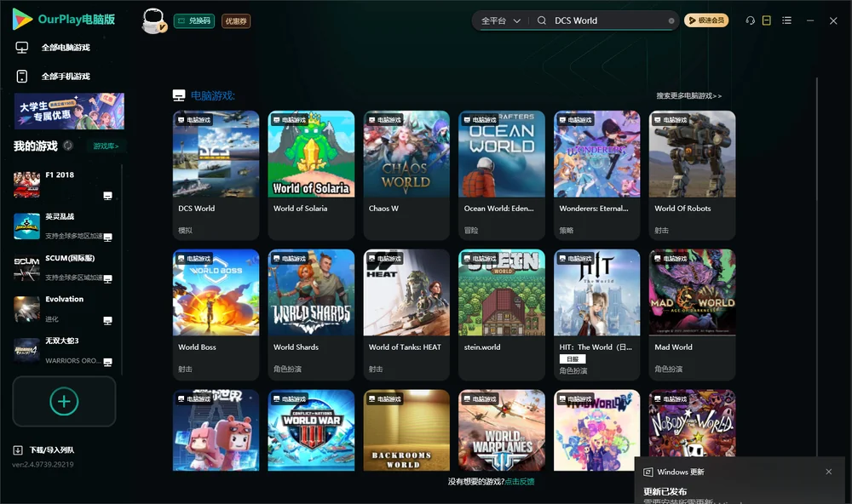Refresh the 我的游戏 list
852x504 pixels.
tap(68, 146)
